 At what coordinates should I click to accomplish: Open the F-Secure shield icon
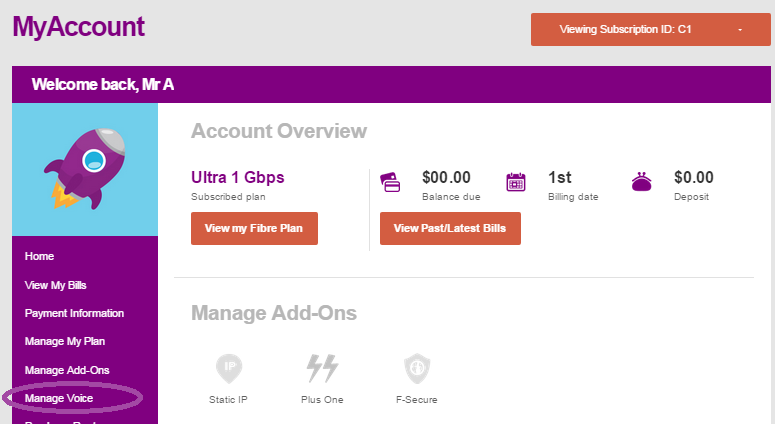pos(416,368)
